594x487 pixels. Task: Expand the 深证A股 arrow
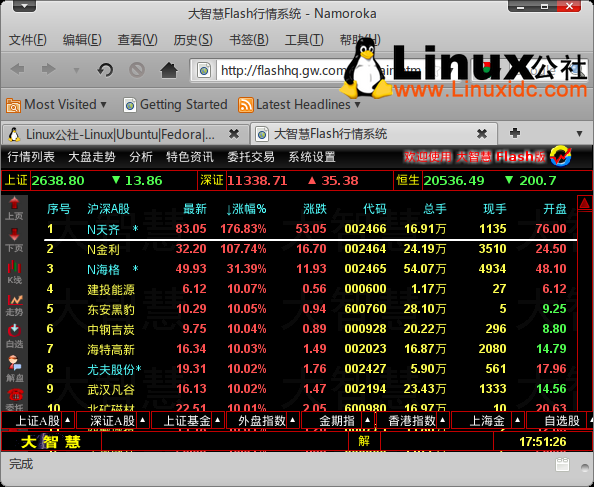point(143,420)
